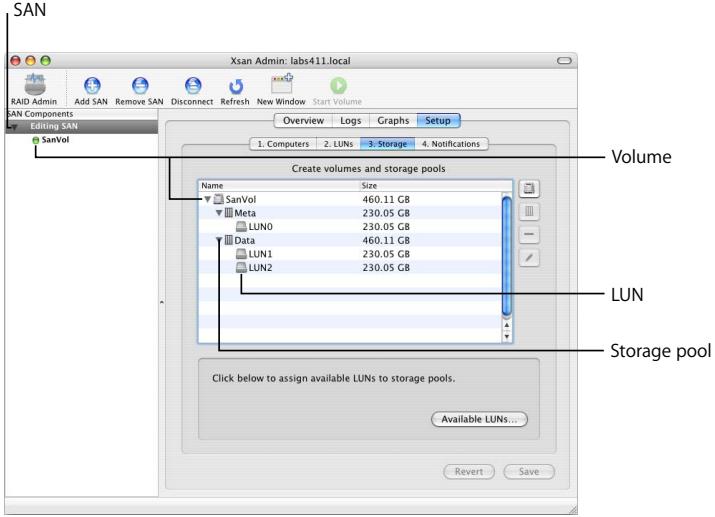
Task: Select the Setup tab
Action: tap(438, 121)
